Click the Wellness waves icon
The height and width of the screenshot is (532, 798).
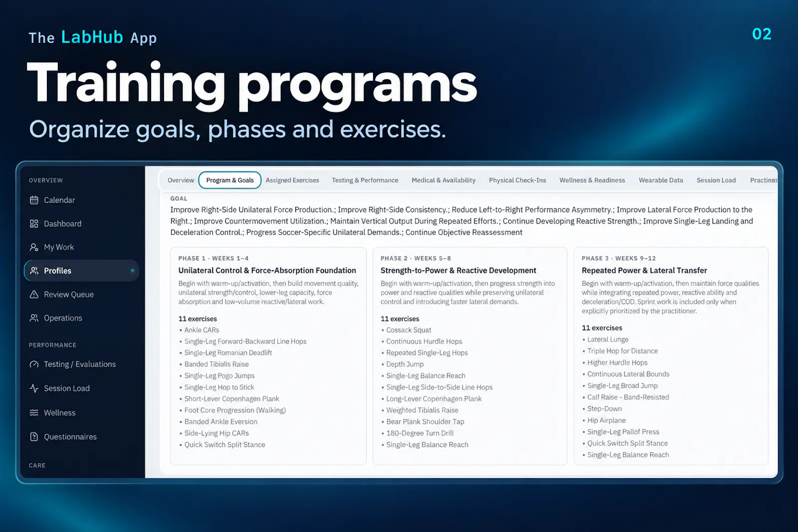point(34,413)
